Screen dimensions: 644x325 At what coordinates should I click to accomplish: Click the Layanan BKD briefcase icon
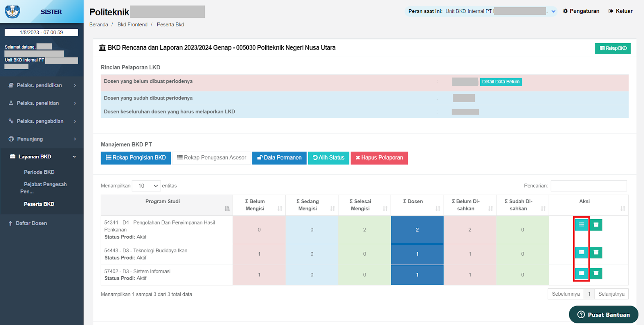tap(12, 156)
